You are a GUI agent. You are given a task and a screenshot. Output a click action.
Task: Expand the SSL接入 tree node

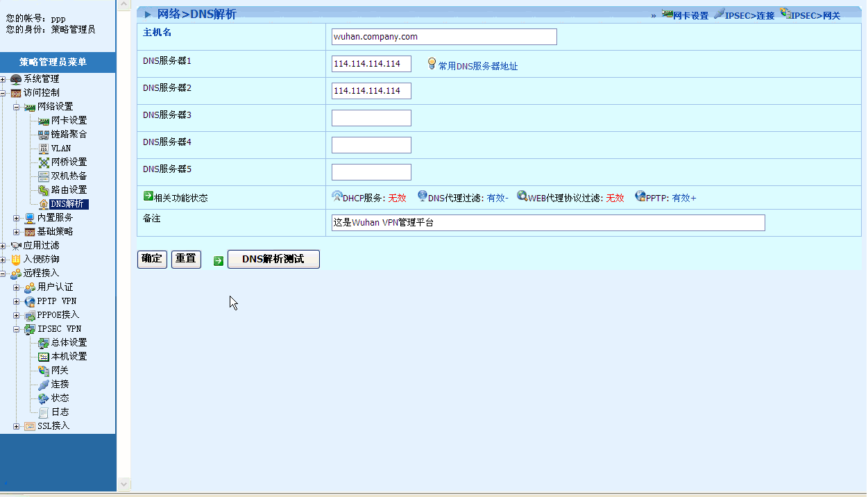(x=17, y=426)
